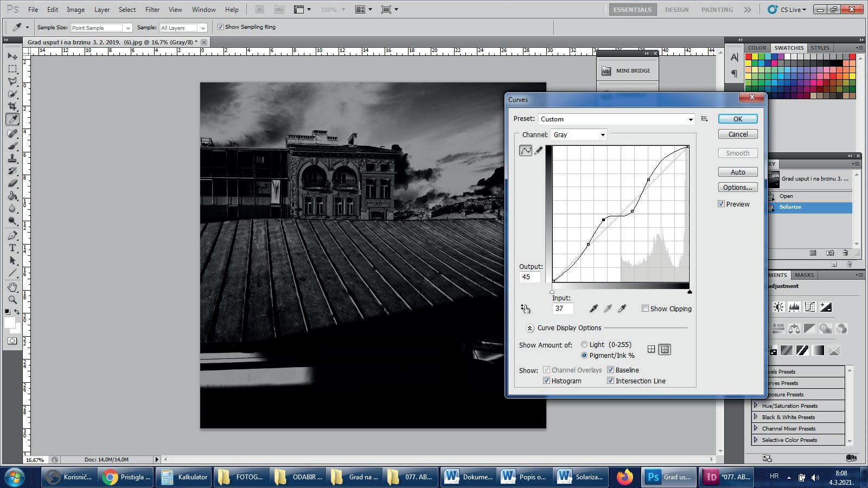Select the Paint Bucket tool
The width and height of the screenshot is (868, 488).
[12, 196]
